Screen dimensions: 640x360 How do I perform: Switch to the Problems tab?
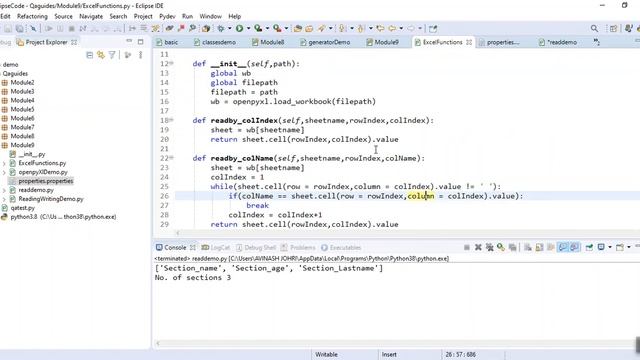pyautogui.click(x=298, y=247)
